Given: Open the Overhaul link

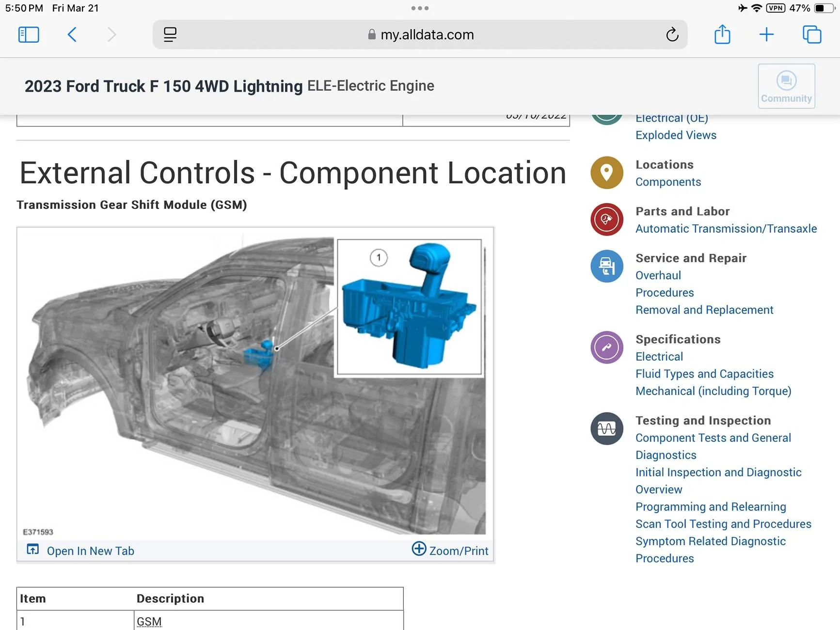Looking at the screenshot, I should click(658, 275).
